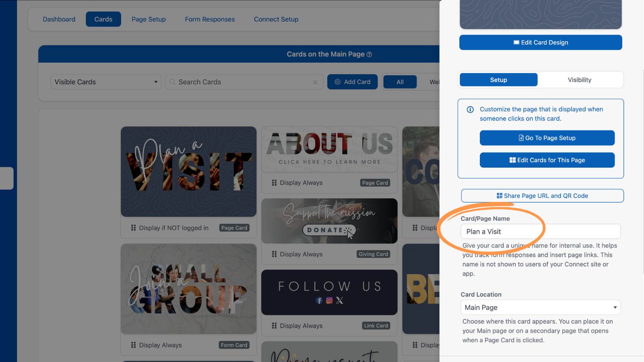This screenshot has height=362, width=644.
Task: Click the Link Card badge
Action: 376,326
